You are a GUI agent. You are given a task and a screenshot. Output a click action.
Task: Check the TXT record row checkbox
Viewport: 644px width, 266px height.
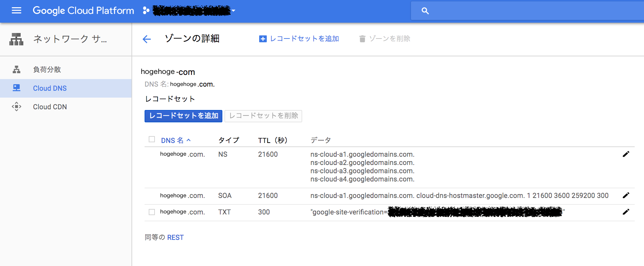pos(152,212)
